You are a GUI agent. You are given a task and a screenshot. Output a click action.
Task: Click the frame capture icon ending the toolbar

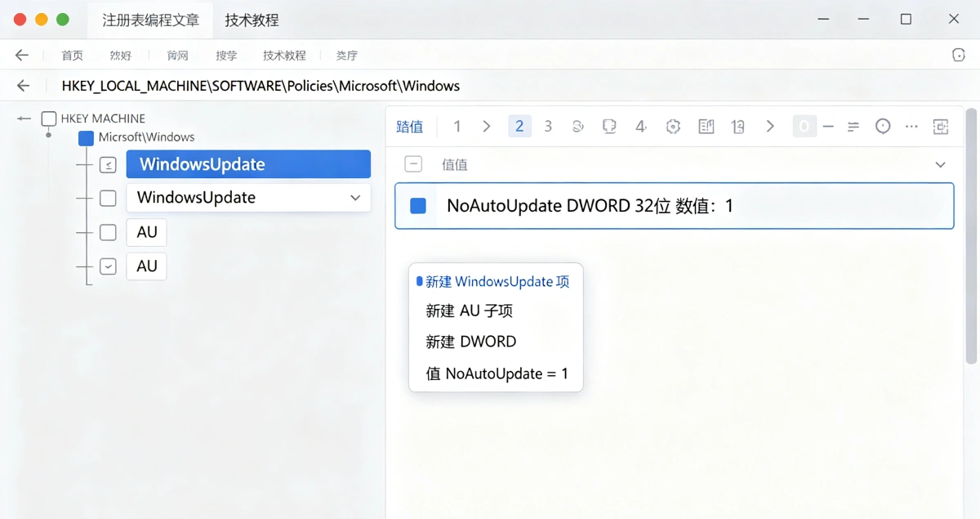[x=941, y=126]
